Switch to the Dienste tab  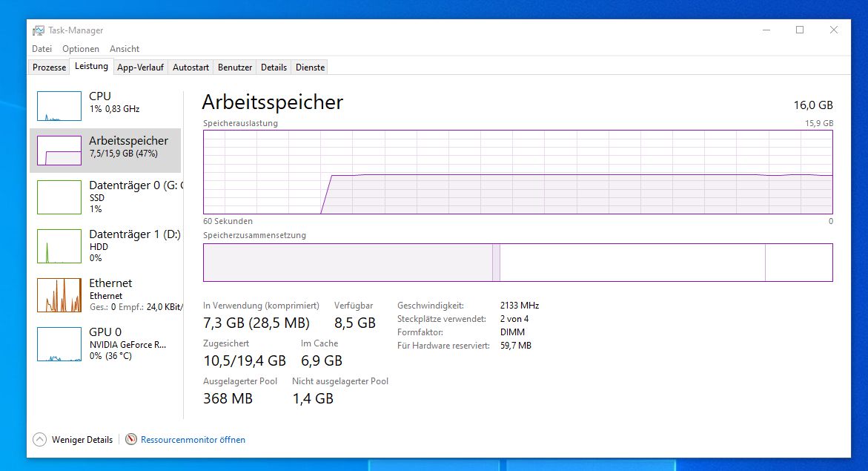click(310, 67)
